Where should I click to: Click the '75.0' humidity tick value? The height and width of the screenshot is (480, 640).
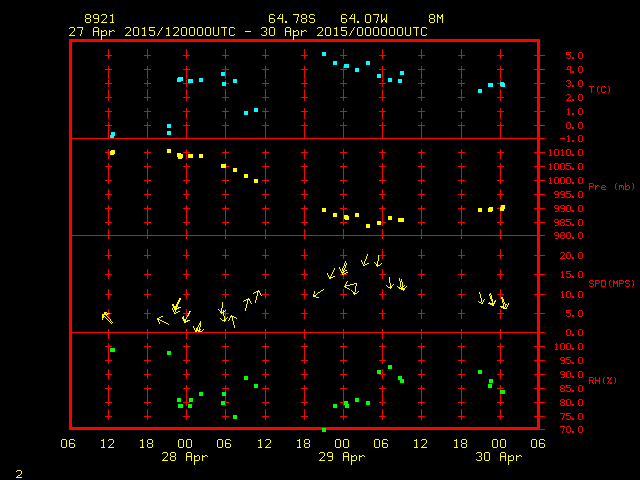tap(571, 417)
